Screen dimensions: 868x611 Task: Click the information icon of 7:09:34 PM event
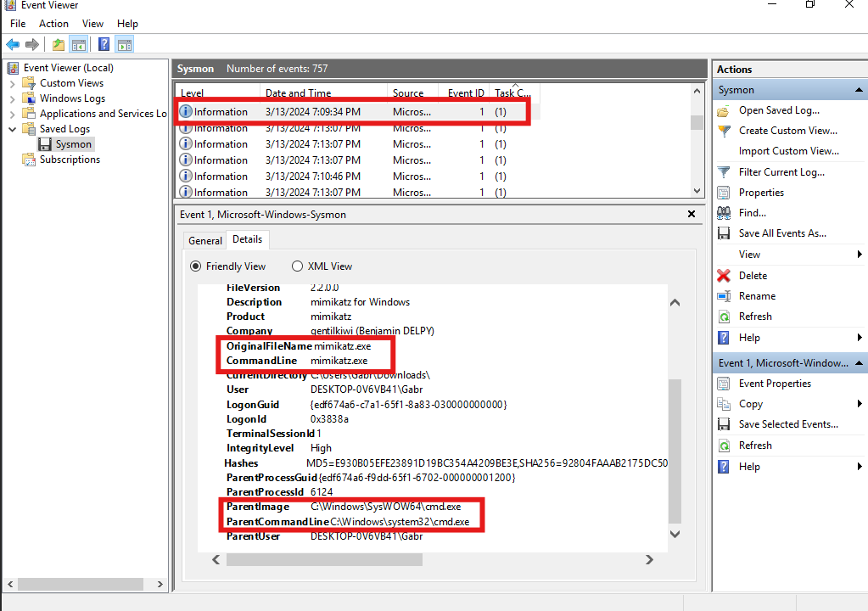point(186,111)
